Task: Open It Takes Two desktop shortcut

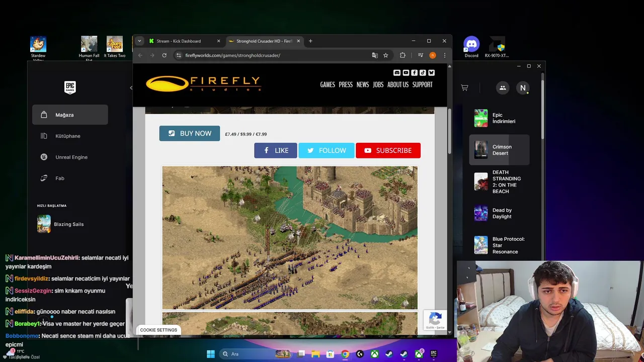Action: (x=114, y=47)
